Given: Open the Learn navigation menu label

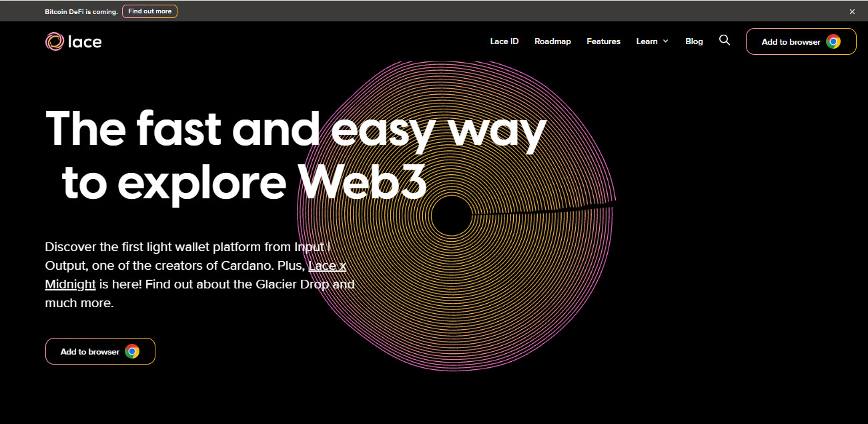Looking at the screenshot, I should point(646,41).
